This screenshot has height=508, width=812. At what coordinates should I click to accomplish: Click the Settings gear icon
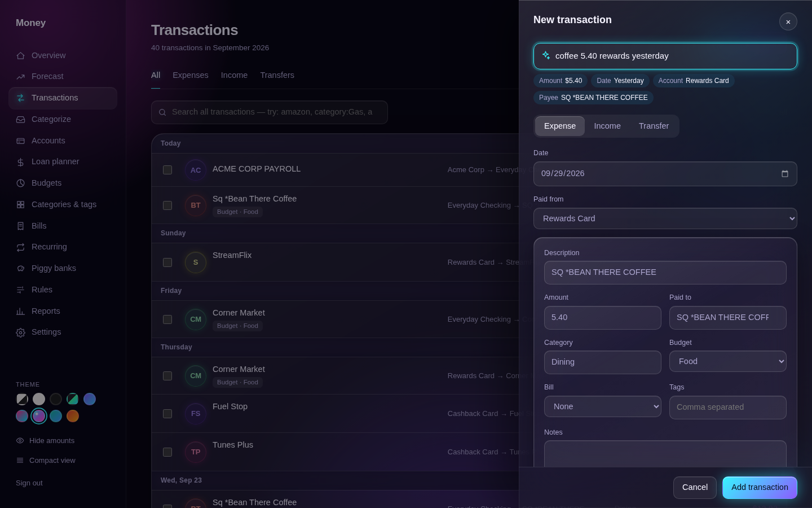pyautogui.click(x=21, y=332)
